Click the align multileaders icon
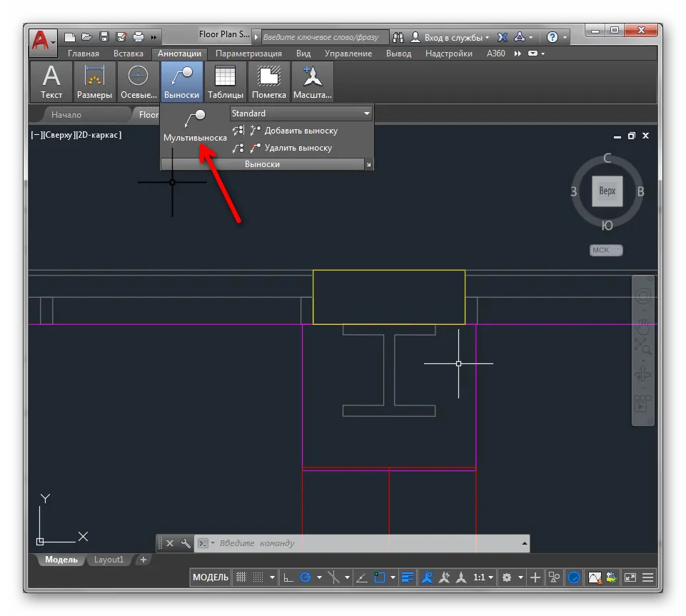The width and height of the screenshot is (686, 616). [238, 131]
